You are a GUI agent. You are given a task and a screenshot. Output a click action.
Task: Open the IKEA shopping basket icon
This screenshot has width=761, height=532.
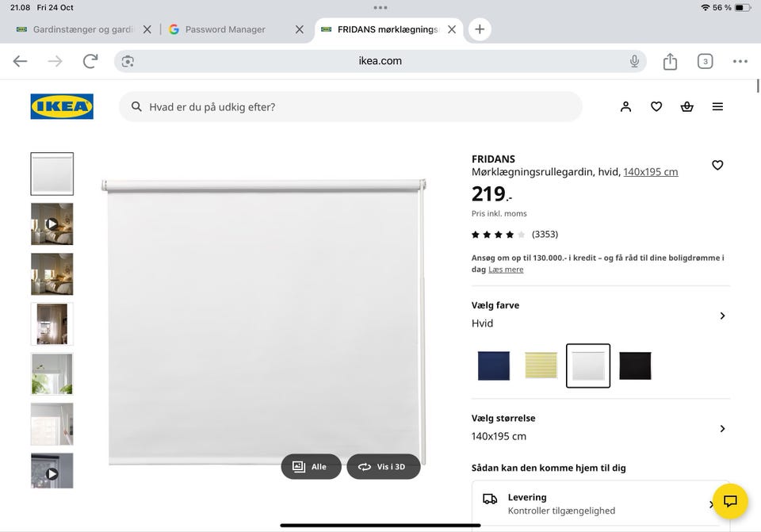coord(686,107)
